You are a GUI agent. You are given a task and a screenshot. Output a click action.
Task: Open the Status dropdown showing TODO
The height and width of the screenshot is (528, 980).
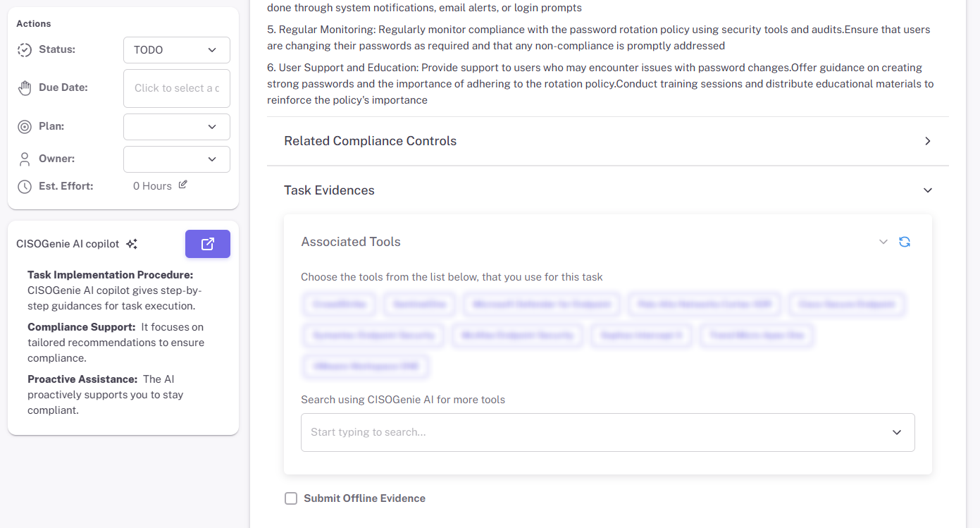click(x=176, y=50)
